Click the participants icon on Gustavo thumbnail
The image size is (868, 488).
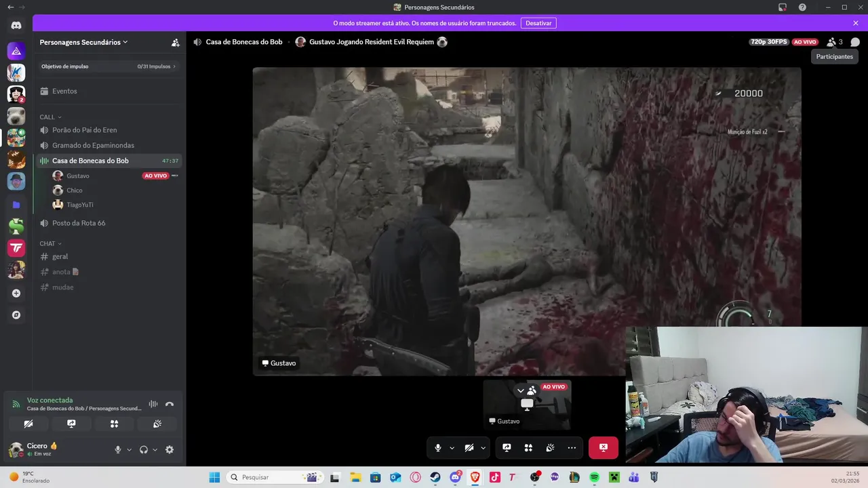tap(532, 390)
